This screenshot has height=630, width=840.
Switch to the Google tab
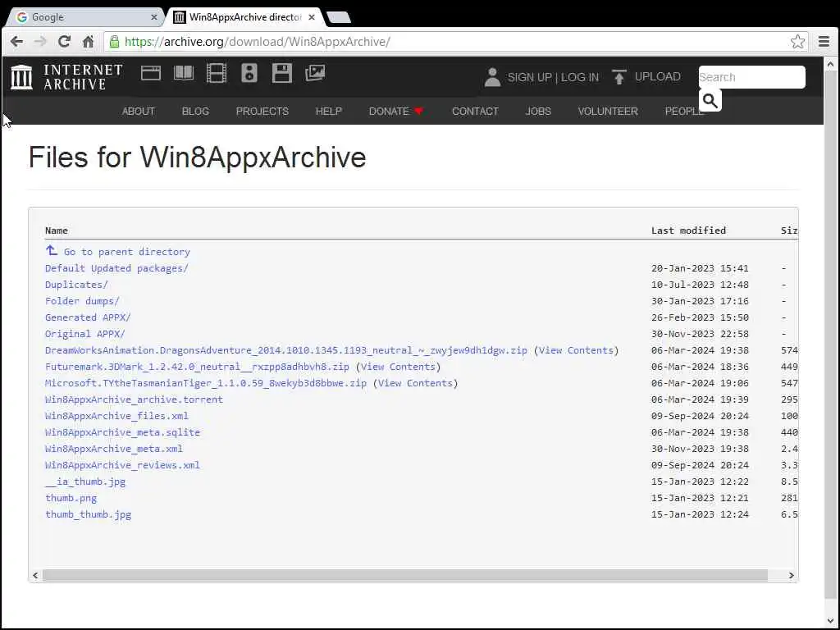pyautogui.click(x=85, y=17)
